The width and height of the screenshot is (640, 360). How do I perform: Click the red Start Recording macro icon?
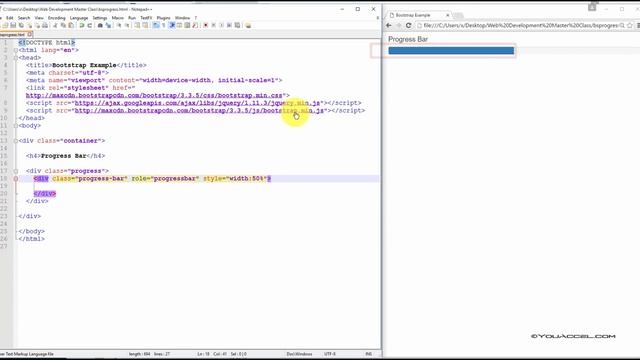[206, 25]
